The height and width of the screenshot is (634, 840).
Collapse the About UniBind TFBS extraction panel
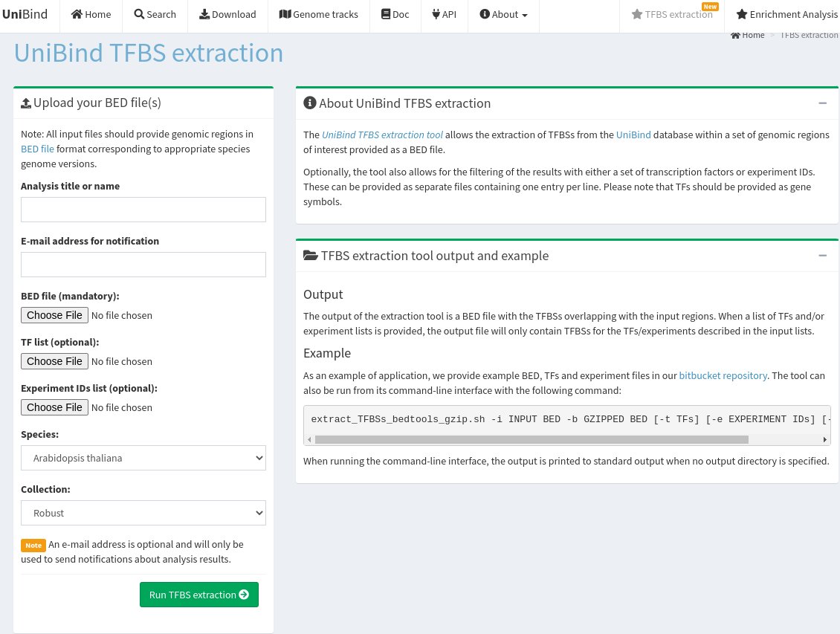[x=822, y=103]
